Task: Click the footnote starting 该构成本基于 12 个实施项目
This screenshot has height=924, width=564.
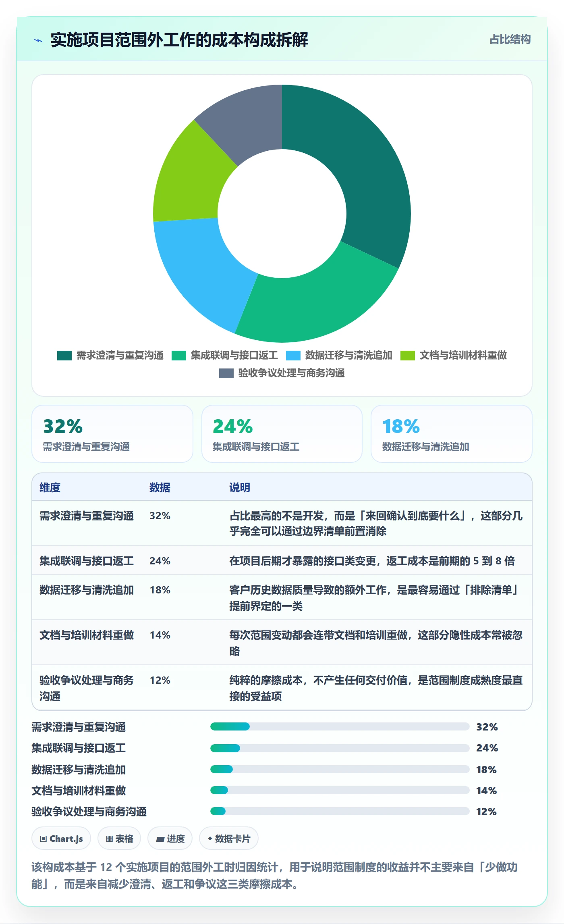Action: pos(274,875)
